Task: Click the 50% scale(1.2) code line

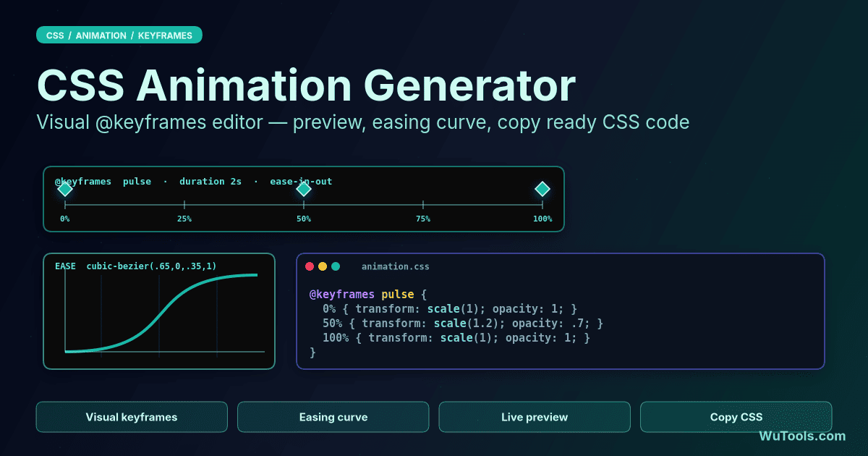Action: coord(463,324)
